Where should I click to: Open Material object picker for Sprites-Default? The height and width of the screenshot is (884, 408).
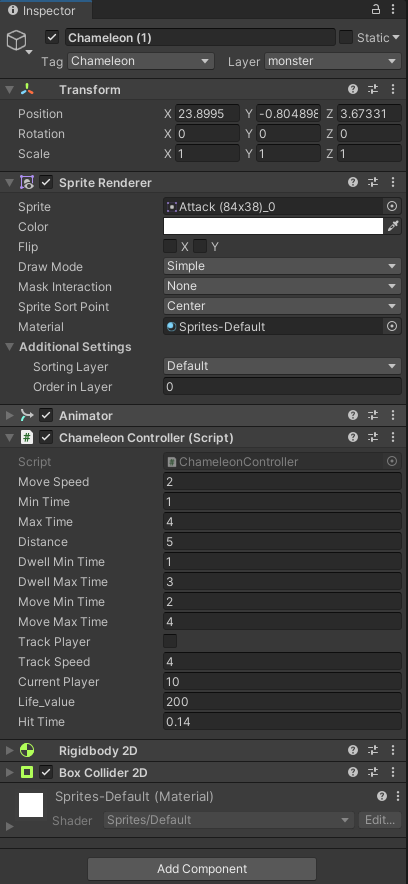pyautogui.click(x=392, y=326)
